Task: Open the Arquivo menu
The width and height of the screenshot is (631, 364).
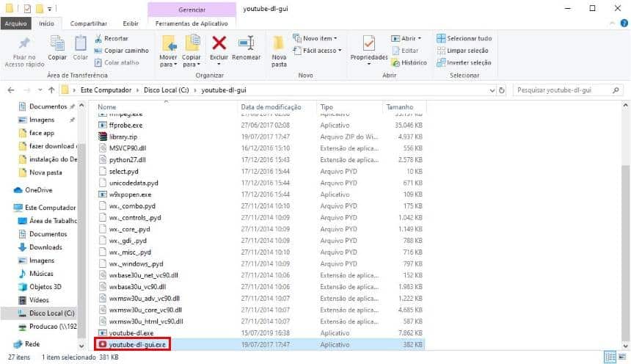Action: coord(15,23)
